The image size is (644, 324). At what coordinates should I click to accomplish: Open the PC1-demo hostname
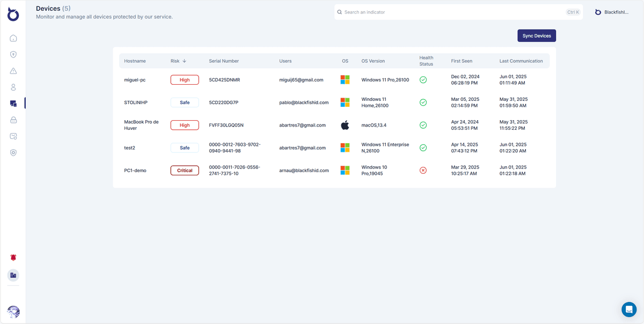135,171
